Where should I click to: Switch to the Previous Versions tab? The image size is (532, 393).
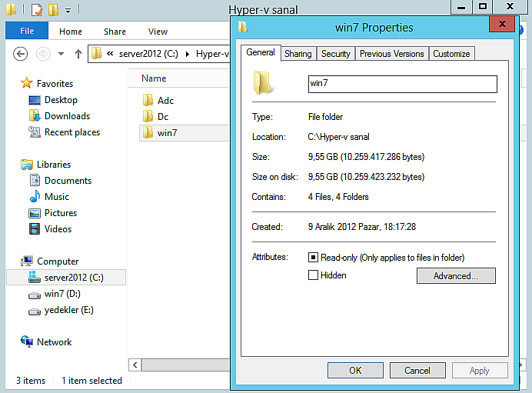point(392,54)
